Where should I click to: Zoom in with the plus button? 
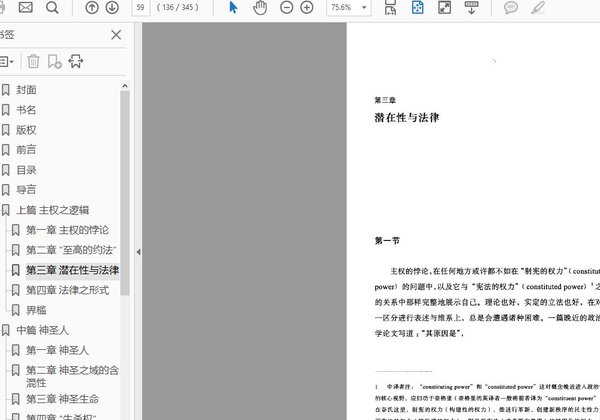307,8
